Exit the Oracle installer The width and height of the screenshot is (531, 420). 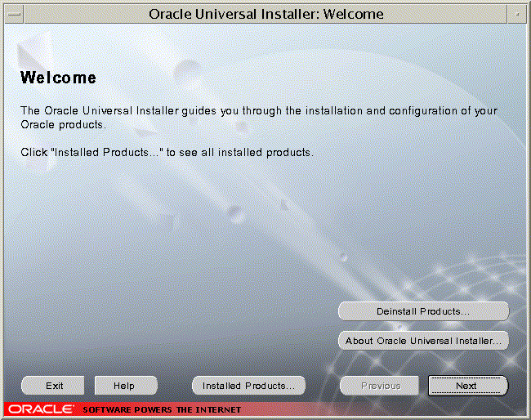53,386
